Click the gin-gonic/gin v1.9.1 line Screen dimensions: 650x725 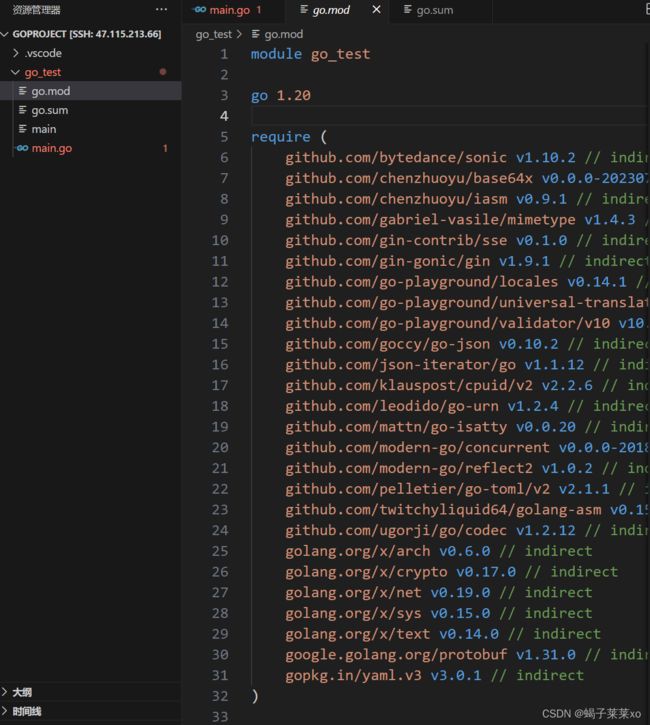click(x=467, y=261)
